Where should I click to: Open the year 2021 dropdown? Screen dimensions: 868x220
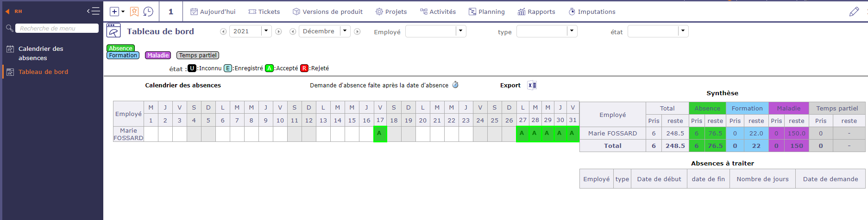[x=266, y=31]
